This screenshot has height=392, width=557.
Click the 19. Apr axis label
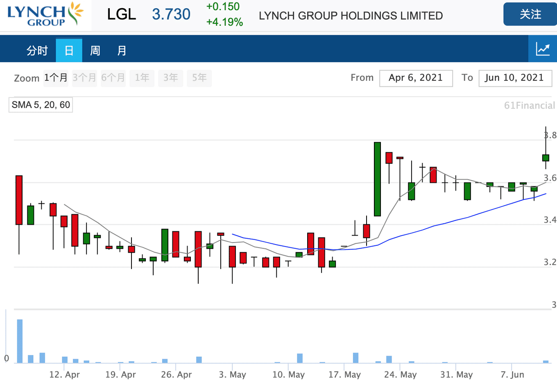120,375
